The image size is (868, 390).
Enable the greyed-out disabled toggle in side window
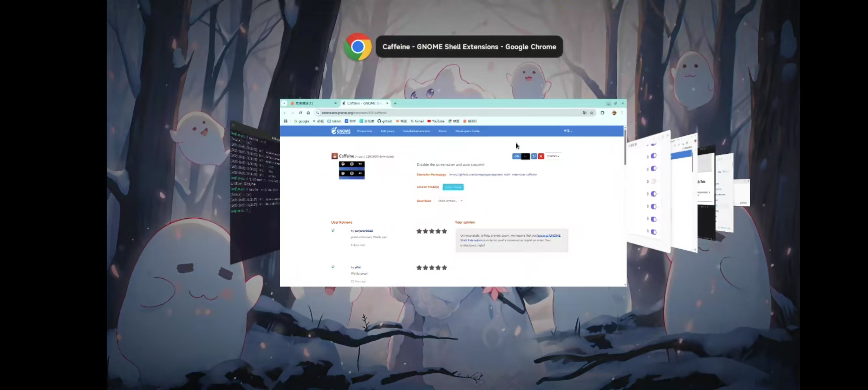click(x=653, y=182)
